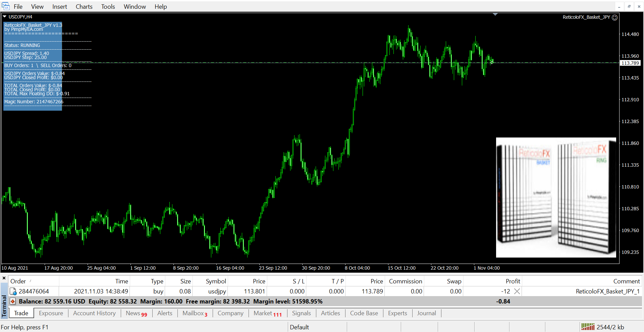
Task: Click the ReticoloFX product box image
Action: click(x=556, y=198)
